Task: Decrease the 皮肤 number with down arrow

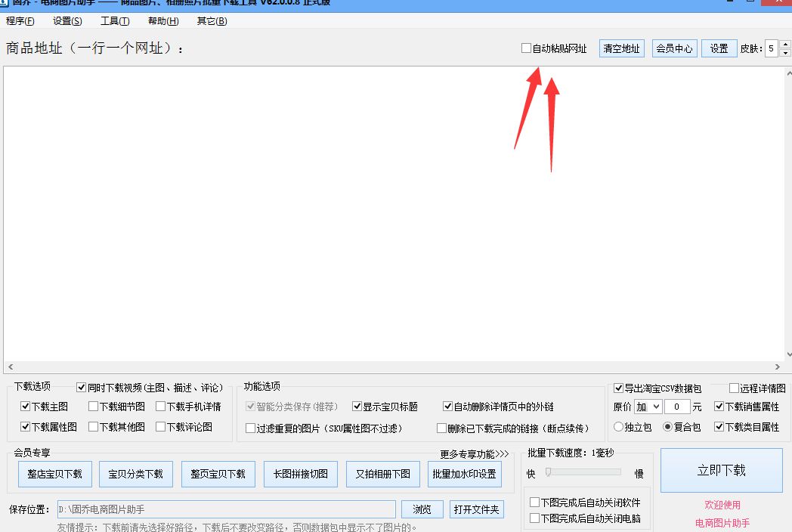Action: (x=785, y=53)
